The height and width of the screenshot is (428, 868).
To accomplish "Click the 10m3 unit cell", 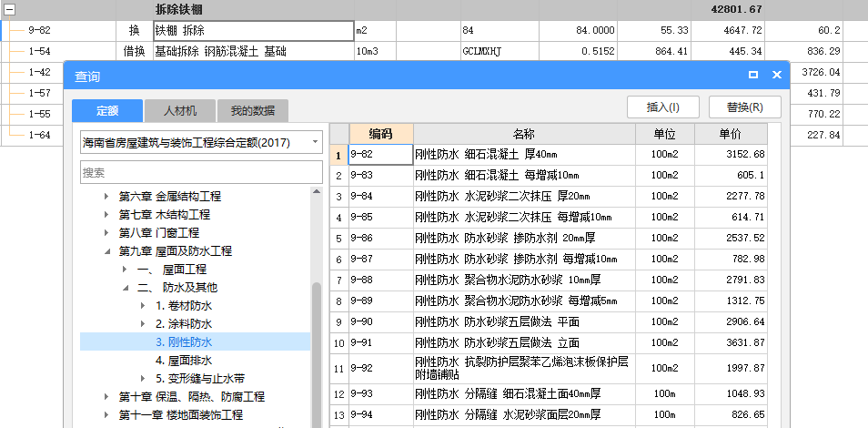I will point(376,52).
